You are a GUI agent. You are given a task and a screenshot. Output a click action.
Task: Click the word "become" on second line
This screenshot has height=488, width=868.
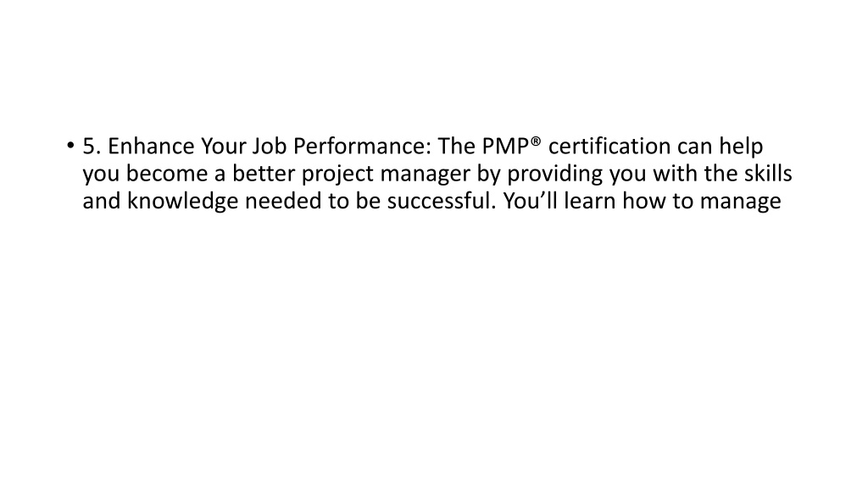[167, 174]
